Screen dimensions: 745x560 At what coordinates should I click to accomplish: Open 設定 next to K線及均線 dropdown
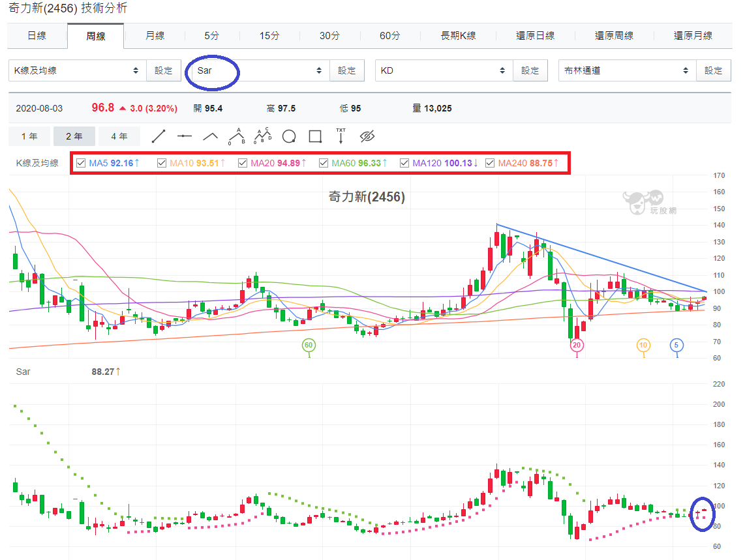point(164,70)
